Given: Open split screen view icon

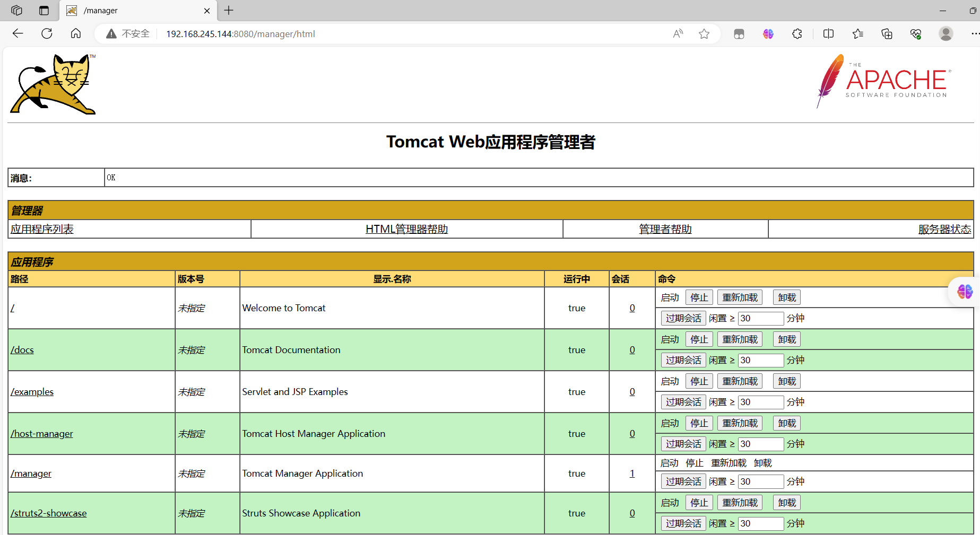Looking at the screenshot, I should 828,34.
